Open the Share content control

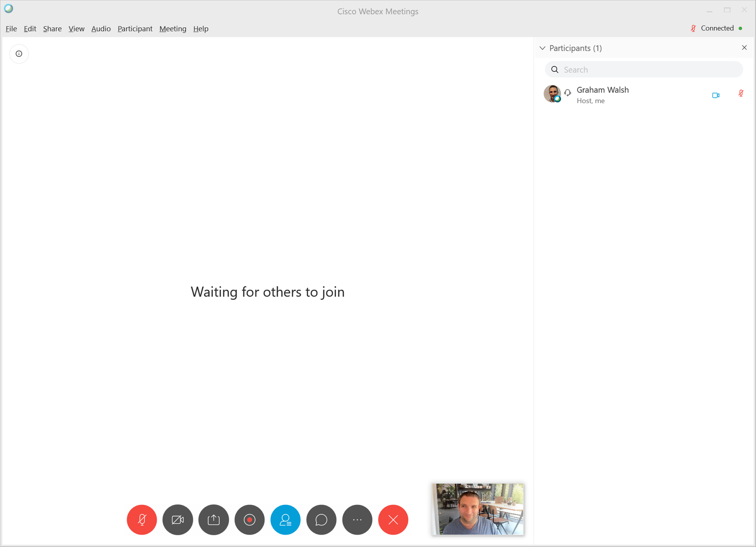[214, 520]
